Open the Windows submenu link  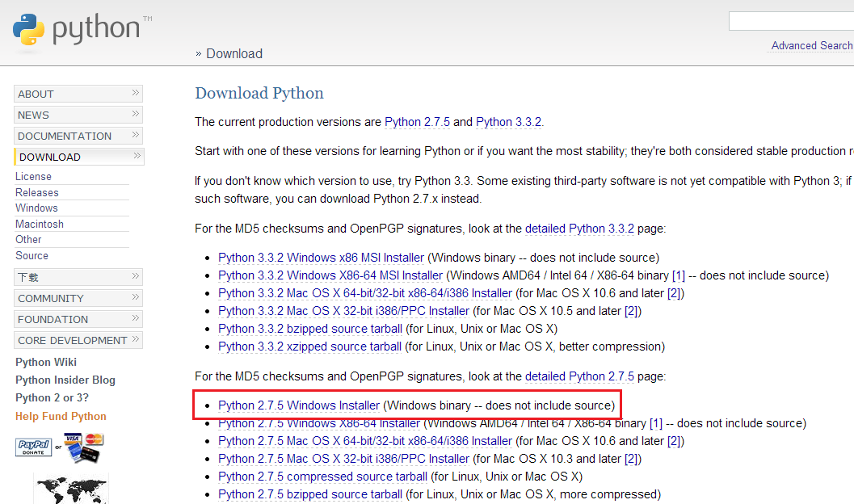click(x=36, y=208)
